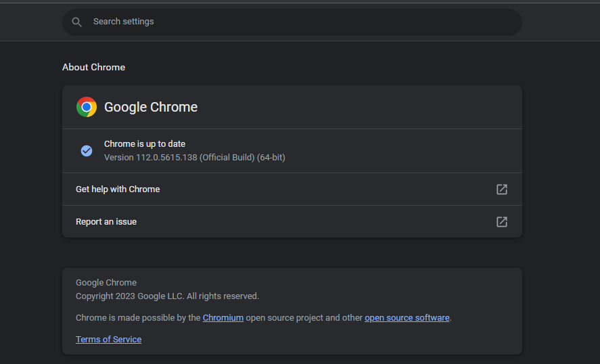Click the 'Chrome is up to date' status
The image size is (600, 364).
[x=145, y=144]
